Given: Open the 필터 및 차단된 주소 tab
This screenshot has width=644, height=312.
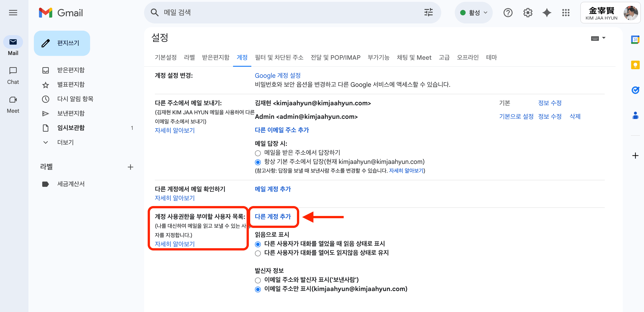Looking at the screenshot, I should click(x=279, y=57).
